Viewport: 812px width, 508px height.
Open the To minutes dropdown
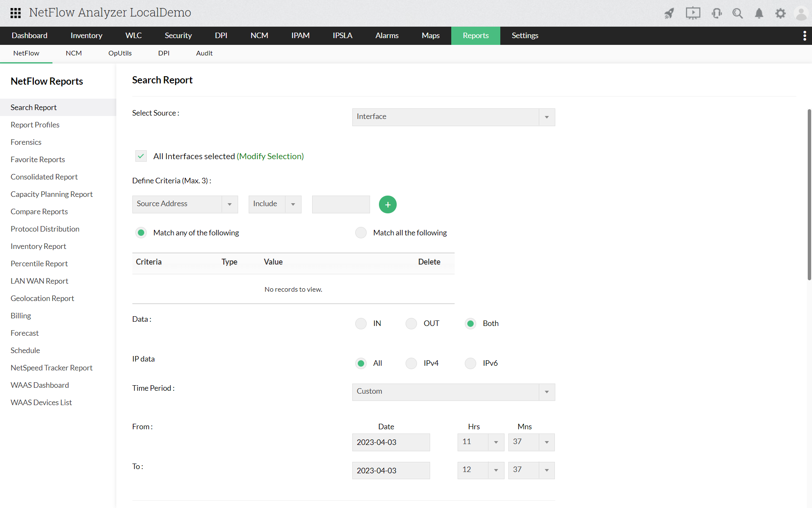pos(531,470)
